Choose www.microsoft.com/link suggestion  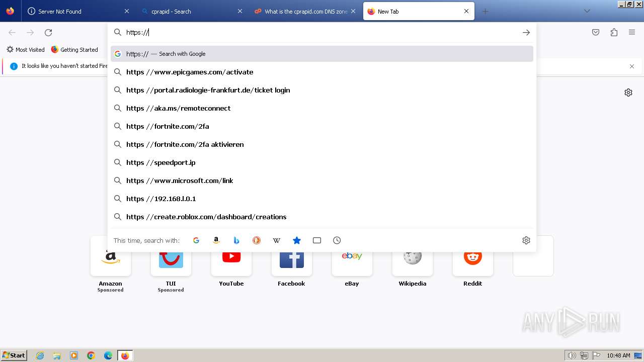click(x=322, y=180)
